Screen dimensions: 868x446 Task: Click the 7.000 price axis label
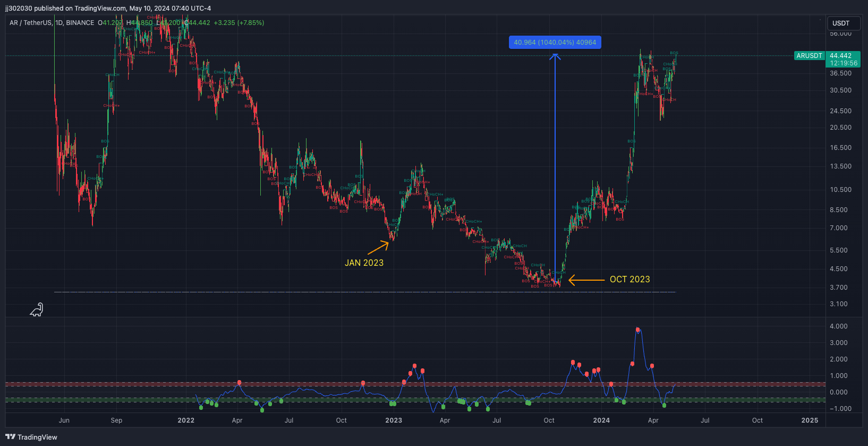(839, 228)
